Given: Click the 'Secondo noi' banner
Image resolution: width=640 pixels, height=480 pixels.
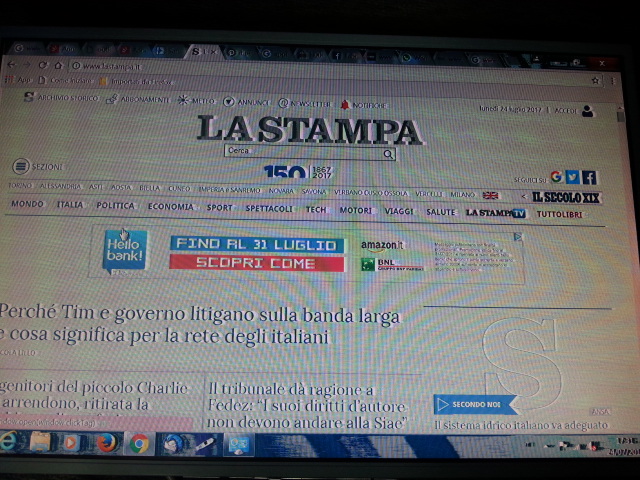Looking at the screenshot, I should [476, 404].
